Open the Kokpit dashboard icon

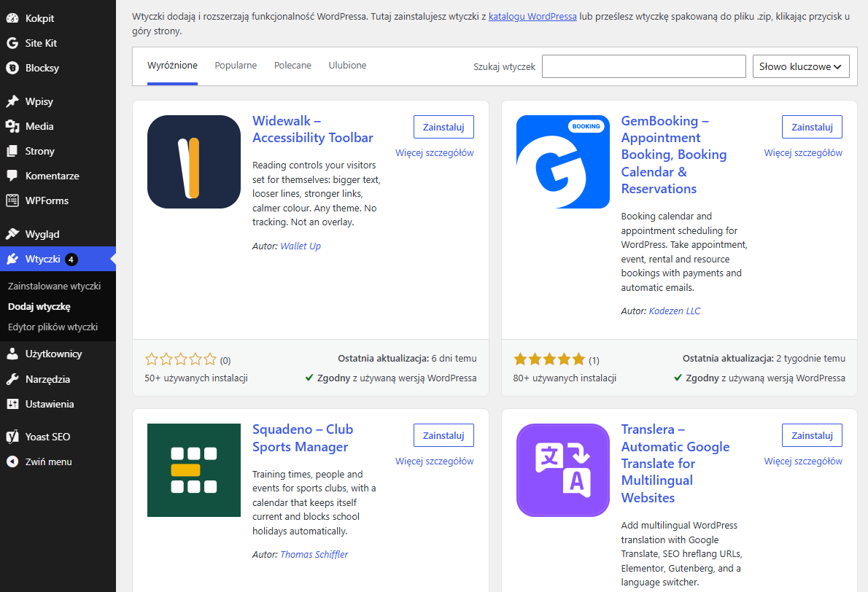pos(12,18)
